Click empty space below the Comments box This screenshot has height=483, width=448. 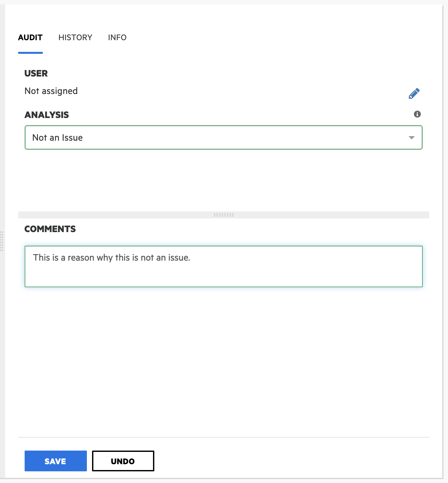(x=224, y=357)
